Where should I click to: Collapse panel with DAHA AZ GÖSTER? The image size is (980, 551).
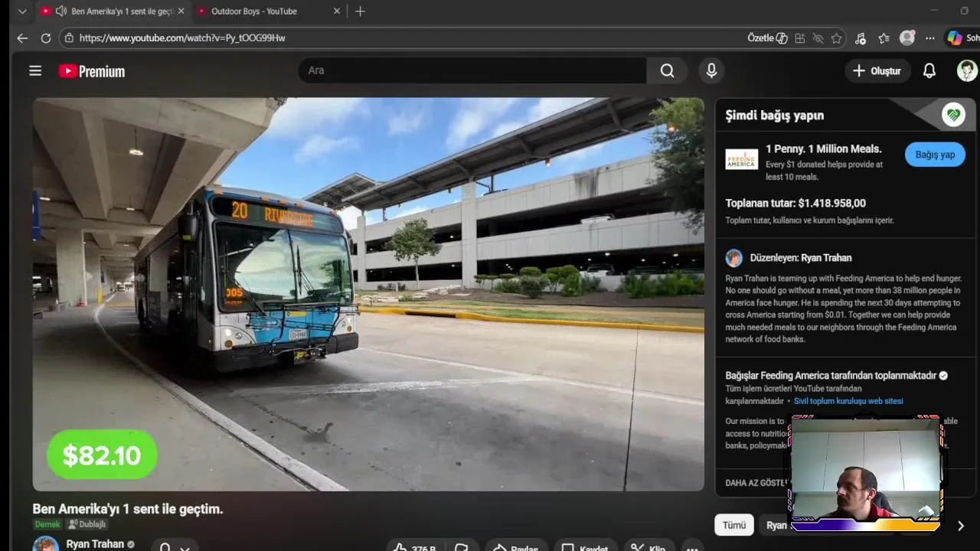click(756, 483)
